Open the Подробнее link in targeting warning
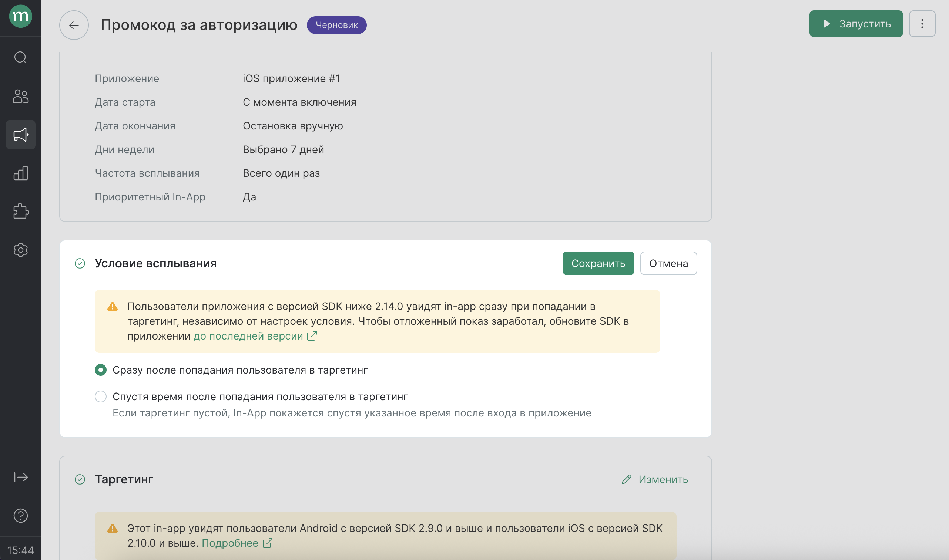 point(237,543)
